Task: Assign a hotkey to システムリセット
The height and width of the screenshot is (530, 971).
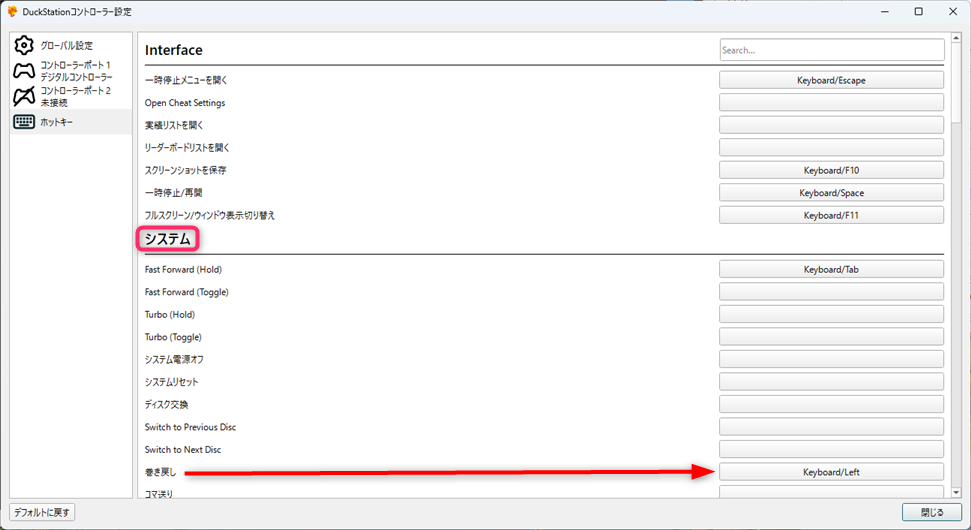Action: coord(831,382)
